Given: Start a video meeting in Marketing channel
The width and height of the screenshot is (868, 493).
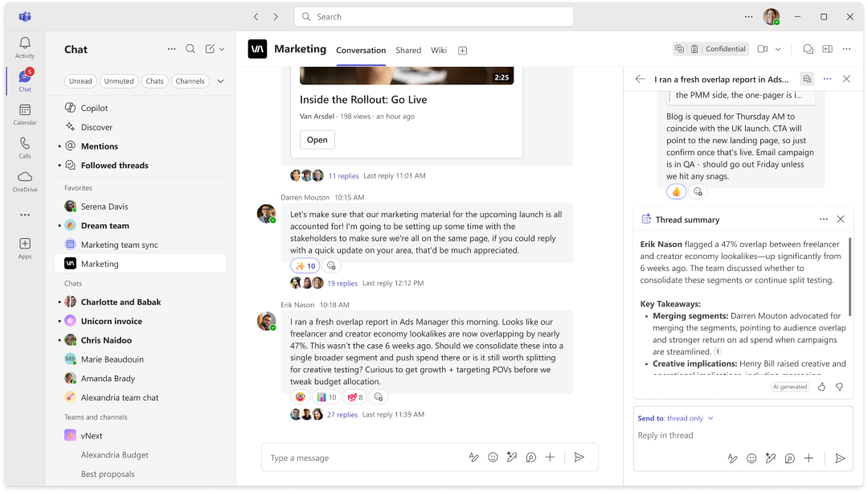Looking at the screenshot, I should coord(761,48).
